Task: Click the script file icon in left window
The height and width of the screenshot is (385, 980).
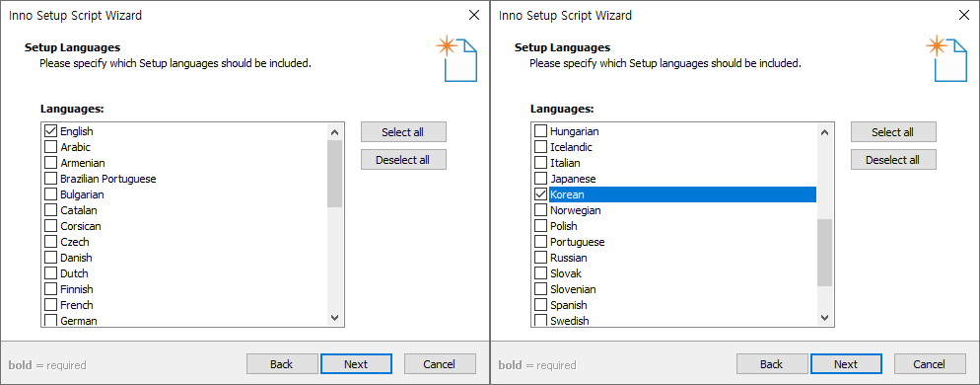Action: click(x=456, y=59)
